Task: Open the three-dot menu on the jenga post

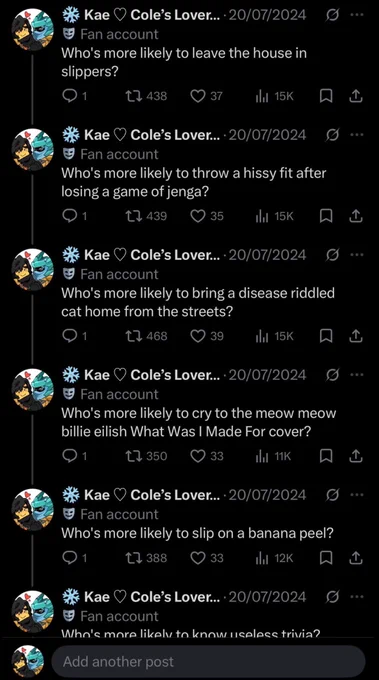Action: coord(356,134)
